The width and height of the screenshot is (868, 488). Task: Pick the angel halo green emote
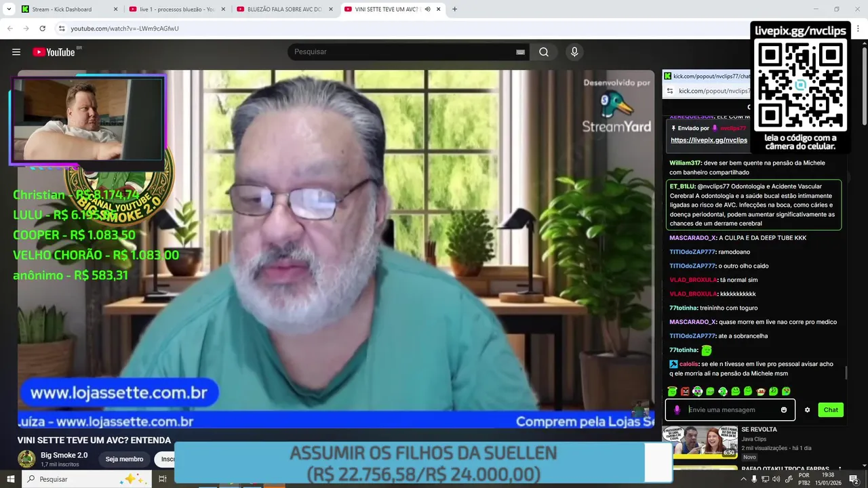[672, 391]
